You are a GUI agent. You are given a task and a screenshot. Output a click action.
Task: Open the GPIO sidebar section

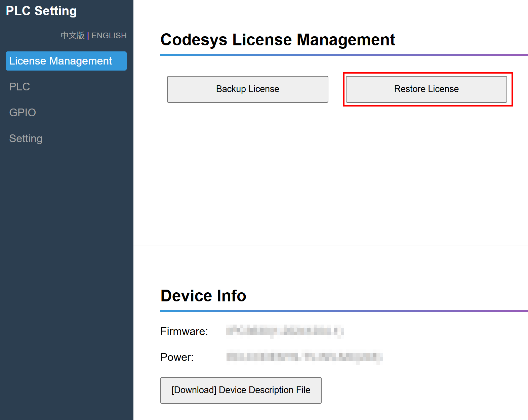23,113
